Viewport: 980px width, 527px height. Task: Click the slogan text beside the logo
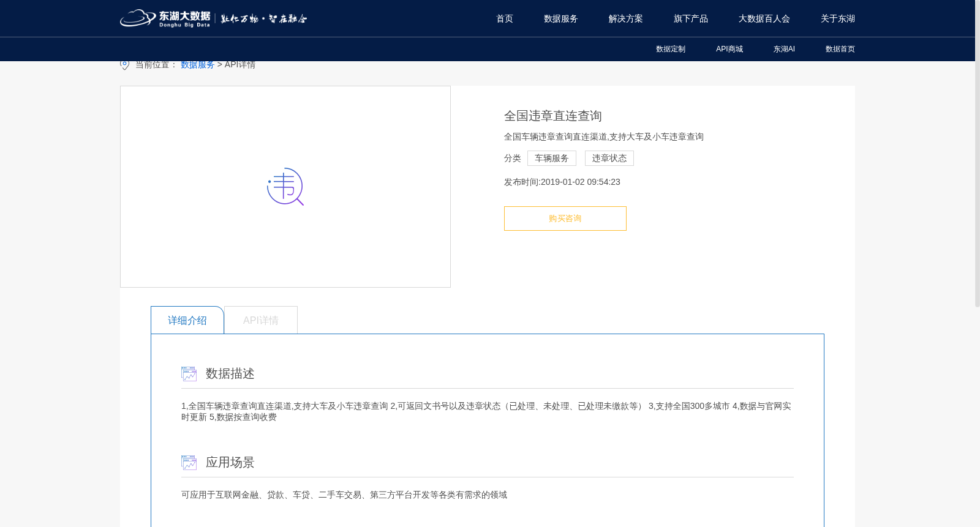coord(264,19)
